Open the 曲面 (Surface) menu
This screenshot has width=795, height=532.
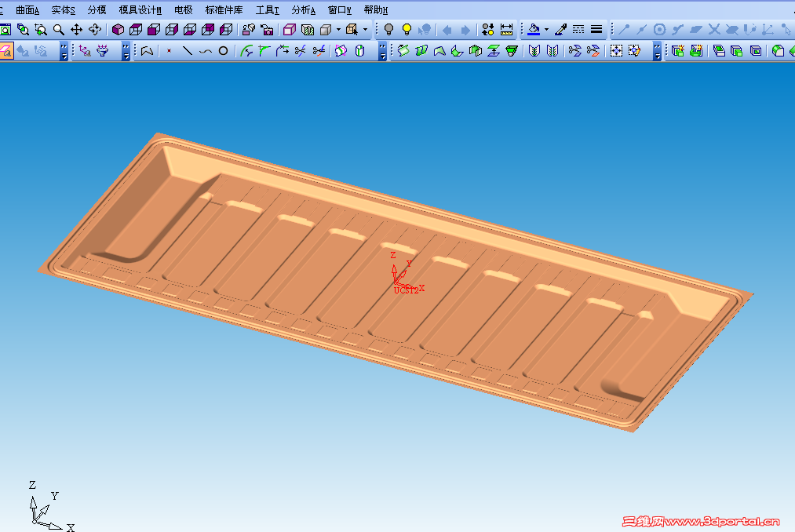[x=27, y=10]
